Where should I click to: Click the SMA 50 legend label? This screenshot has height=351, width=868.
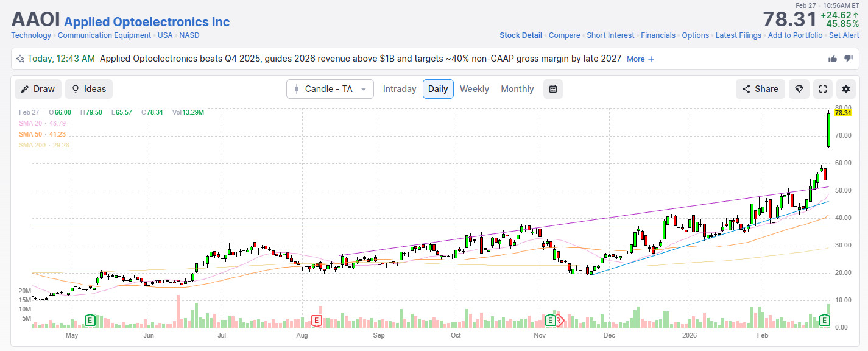(x=42, y=134)
